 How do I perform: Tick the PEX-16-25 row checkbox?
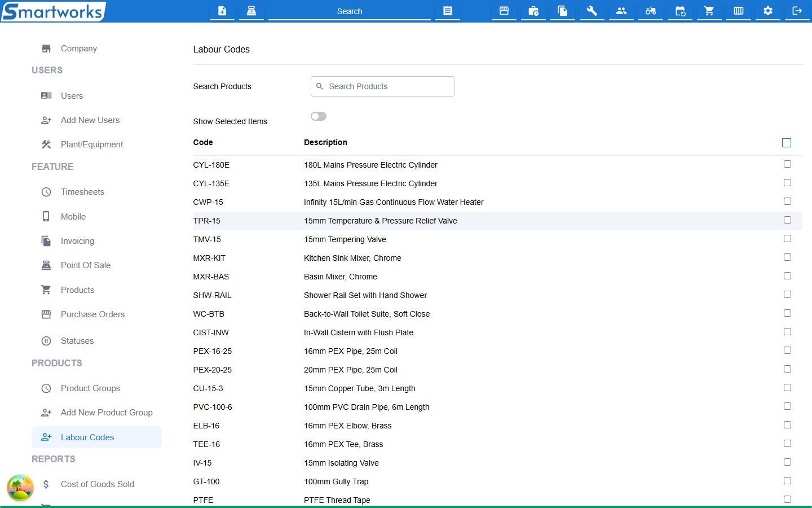coord(787,351)
